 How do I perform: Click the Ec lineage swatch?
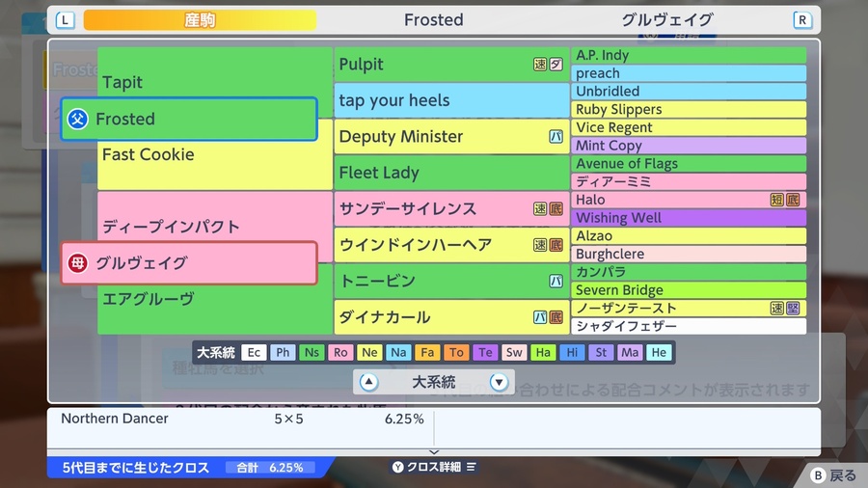[254, 352]
